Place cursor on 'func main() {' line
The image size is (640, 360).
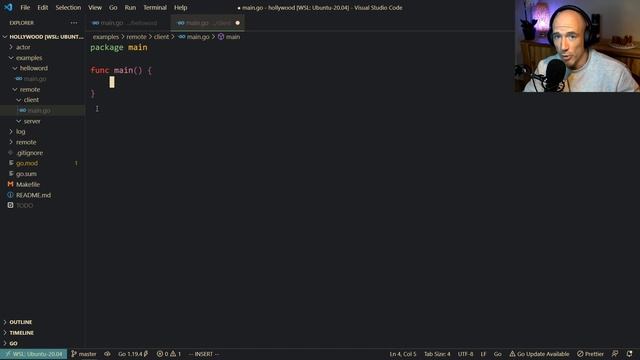pyautogui.click(x=121, y=70)
